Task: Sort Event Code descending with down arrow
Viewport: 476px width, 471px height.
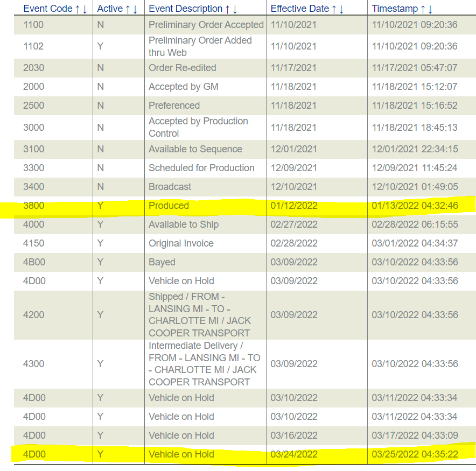Action: coord(85,9)
